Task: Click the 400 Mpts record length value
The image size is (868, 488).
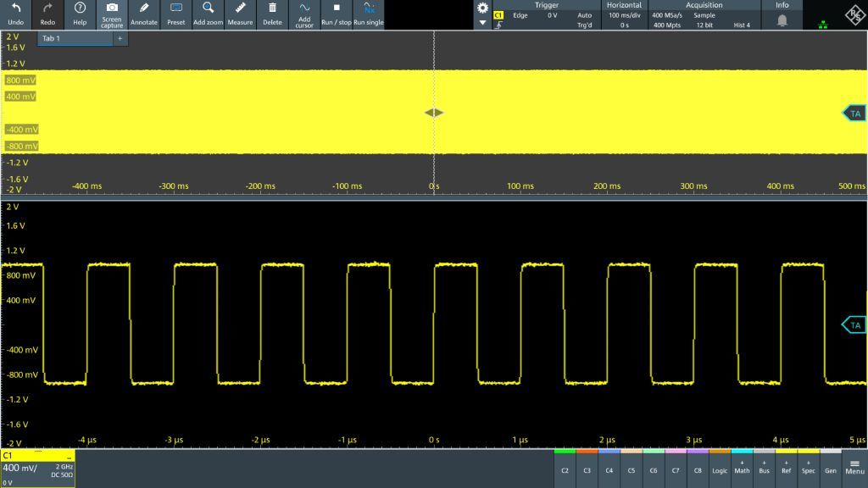Action: (x=667, y=25)
